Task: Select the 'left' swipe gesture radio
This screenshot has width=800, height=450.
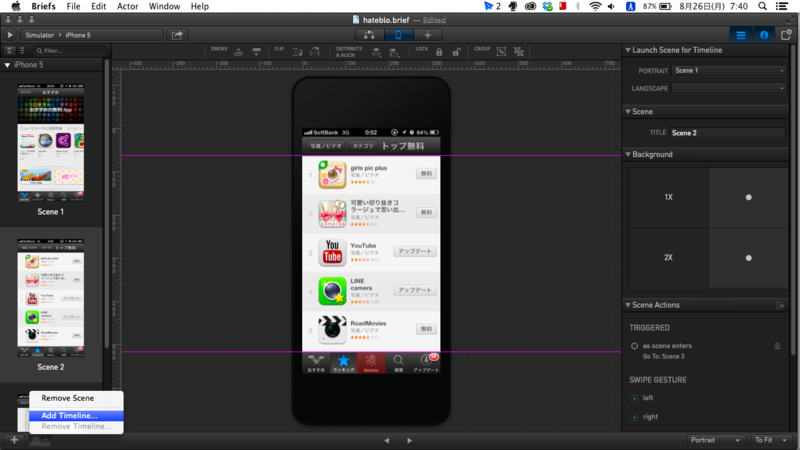Action: (x=634, y=398)
